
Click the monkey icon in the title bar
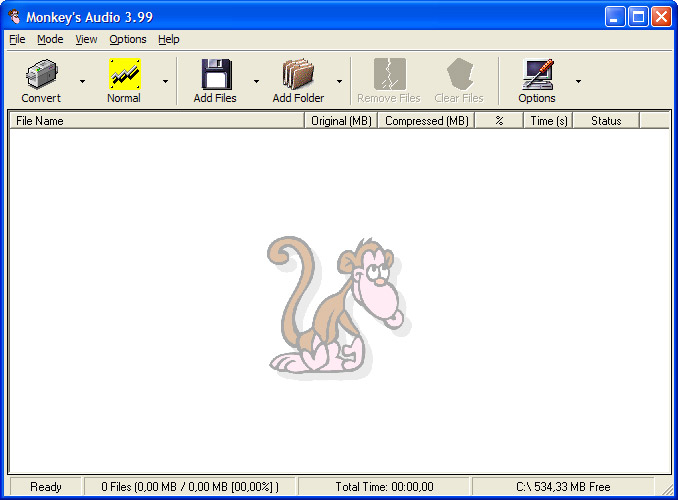pos(15,17)
